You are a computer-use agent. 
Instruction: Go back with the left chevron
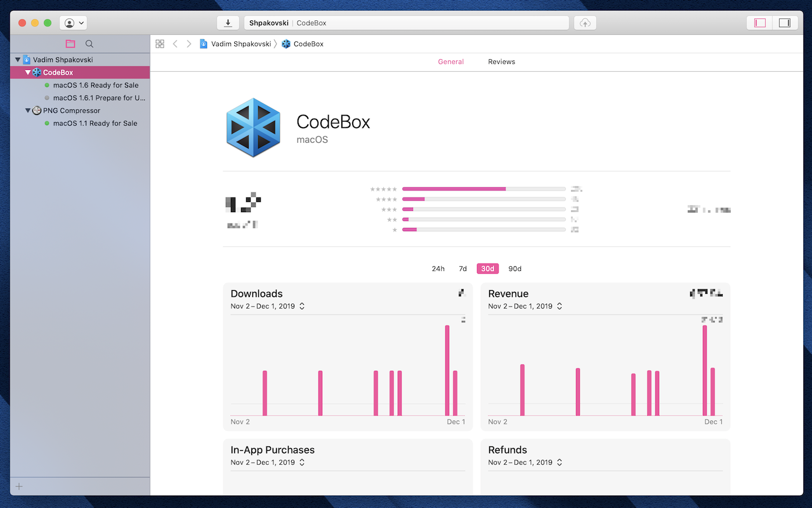(x=175, y=44)
